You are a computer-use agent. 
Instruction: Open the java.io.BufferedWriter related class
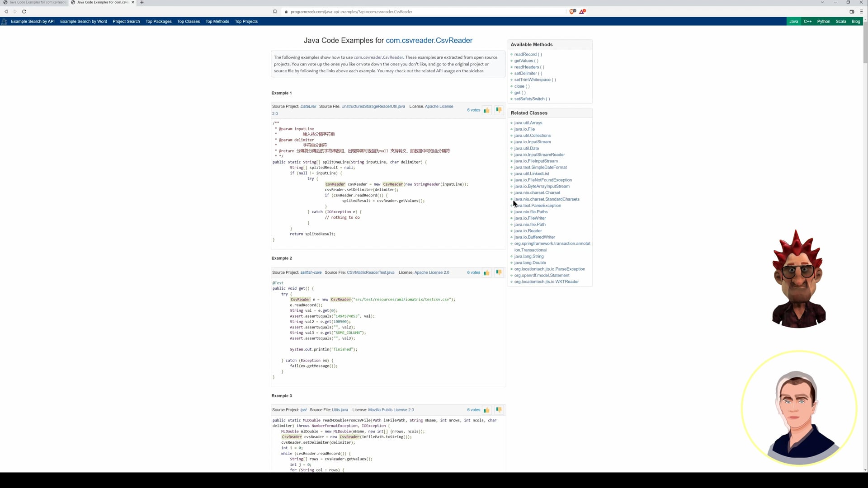[x=534, y=237]
